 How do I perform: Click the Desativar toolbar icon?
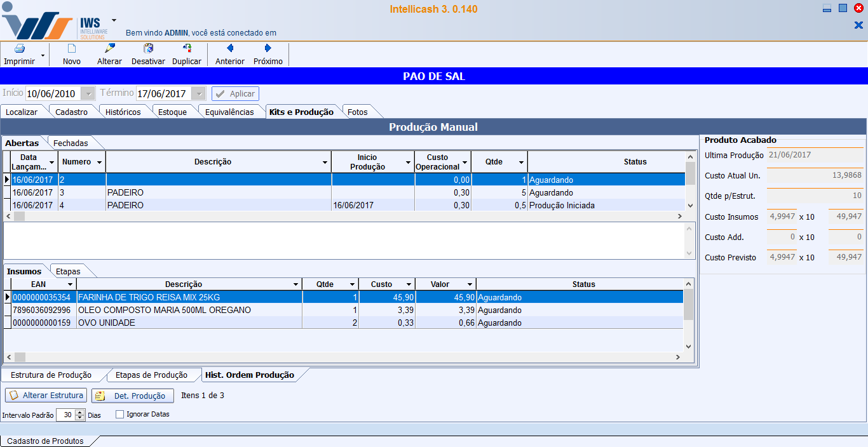(x=148, y=49)
